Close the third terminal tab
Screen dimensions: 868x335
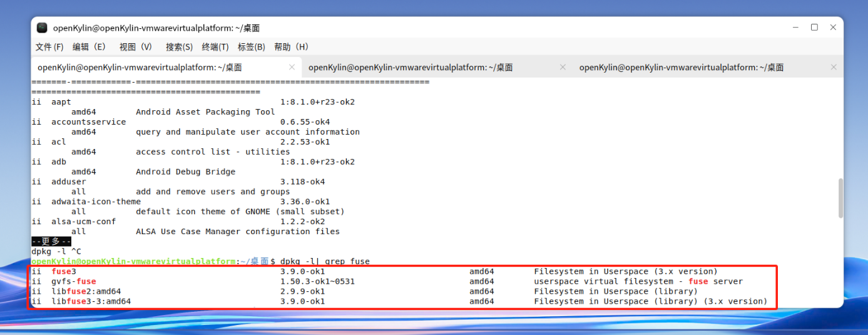834,68
